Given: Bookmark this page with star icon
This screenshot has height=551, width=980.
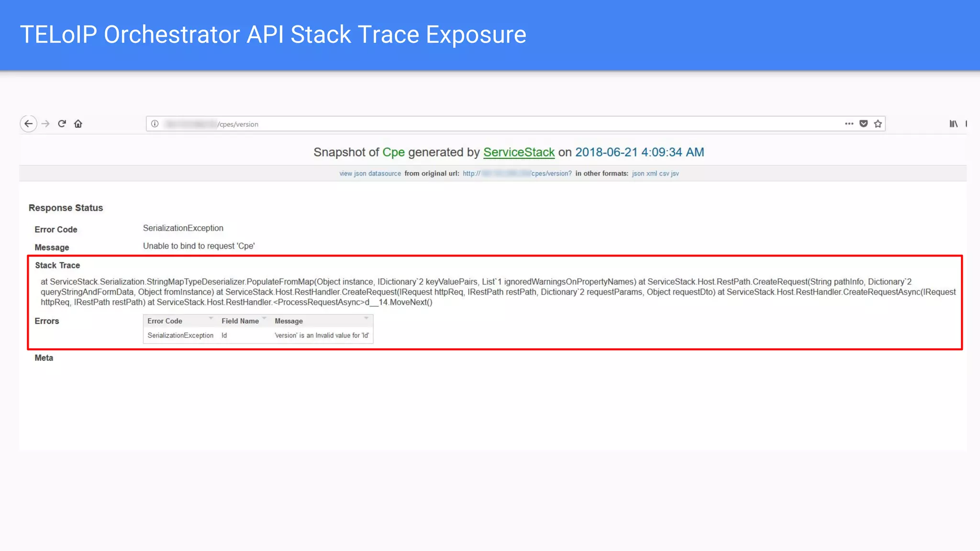Looking at the screenshot, I should click(x=878, y=124).
